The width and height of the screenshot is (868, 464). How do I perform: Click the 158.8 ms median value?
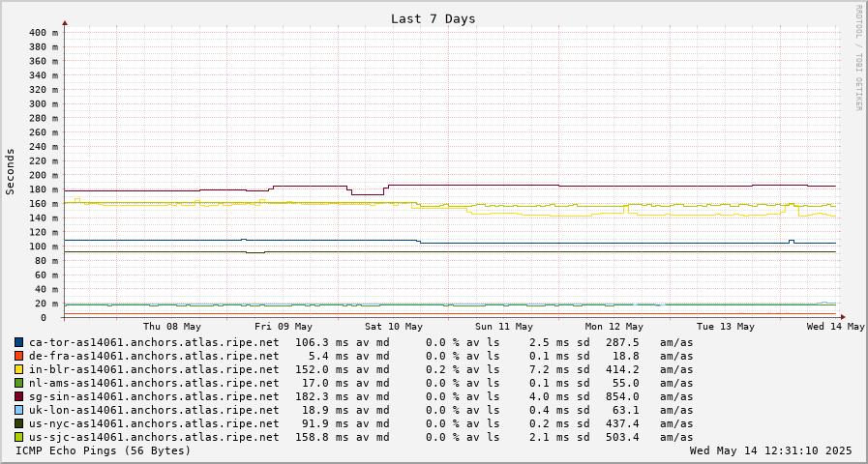click(x=321, y=438)
